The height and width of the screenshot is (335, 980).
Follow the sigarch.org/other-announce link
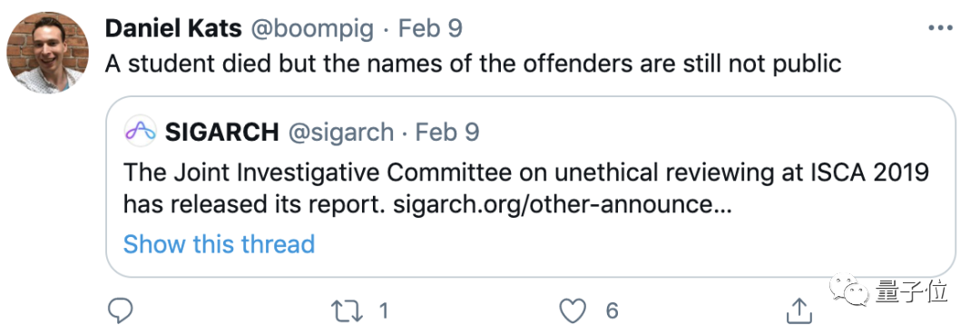coord(563,204)
